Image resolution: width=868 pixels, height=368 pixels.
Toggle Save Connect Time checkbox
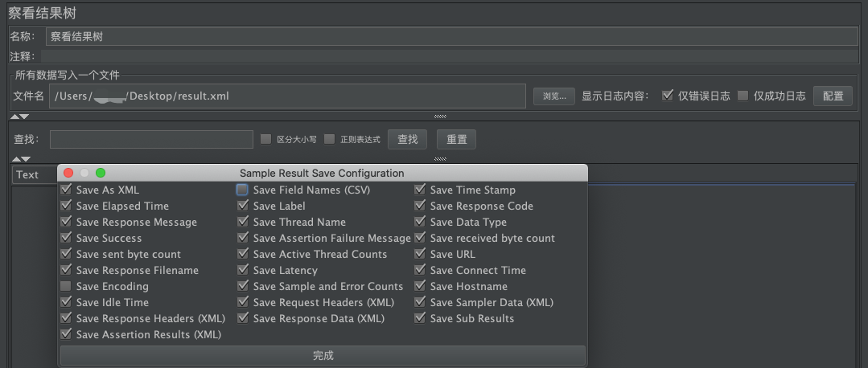pos(420,270)
